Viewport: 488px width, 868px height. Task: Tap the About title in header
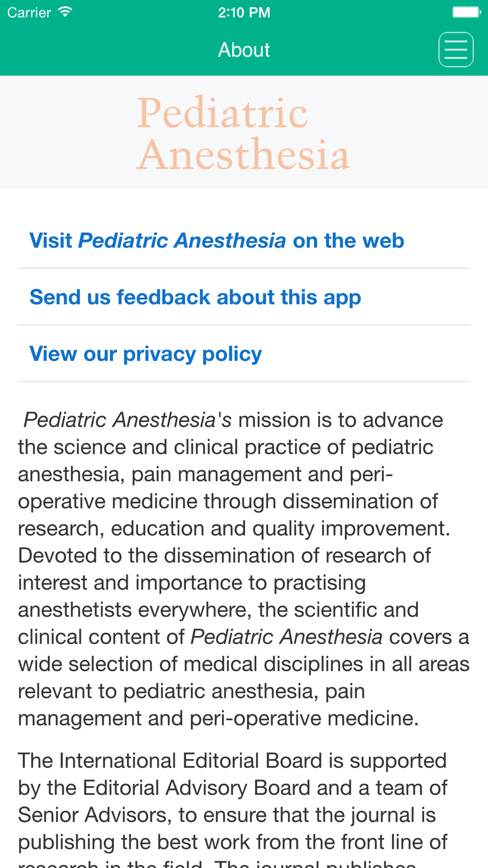coord(244,50)
